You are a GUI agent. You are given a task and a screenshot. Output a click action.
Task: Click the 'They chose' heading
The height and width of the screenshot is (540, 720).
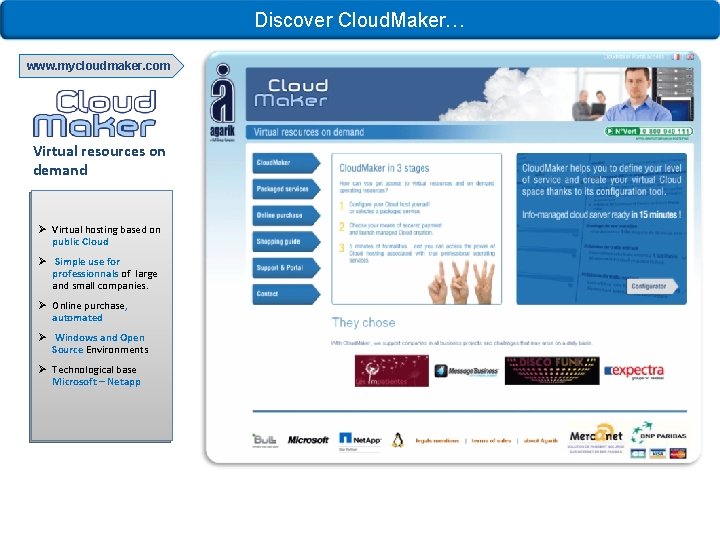pos(363,322)
